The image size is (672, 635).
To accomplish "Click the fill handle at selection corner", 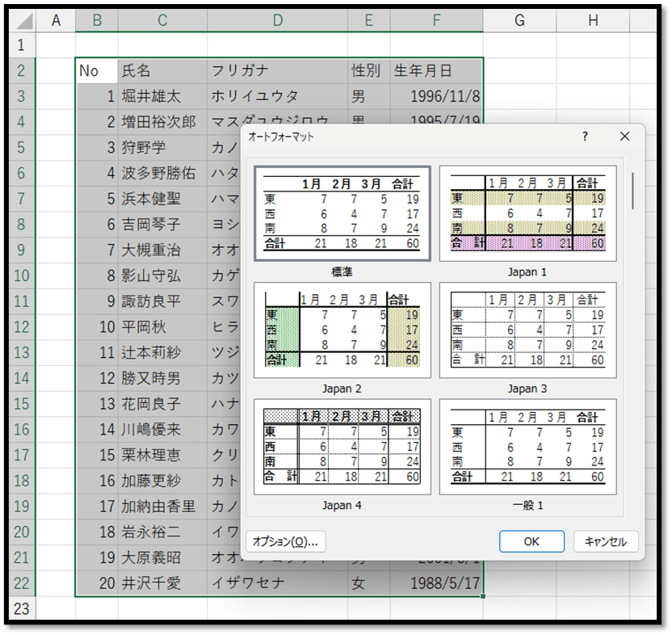I will (483, 596).
